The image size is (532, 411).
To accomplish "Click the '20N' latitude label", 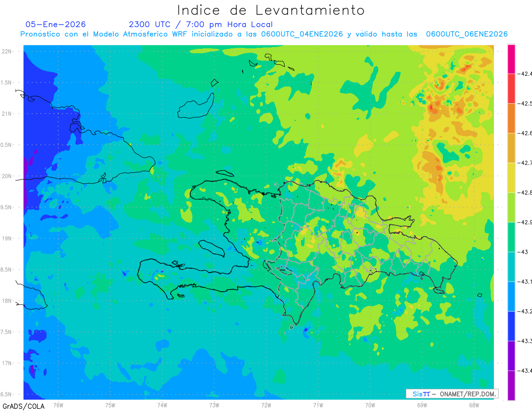I will (x=7, y=176).
